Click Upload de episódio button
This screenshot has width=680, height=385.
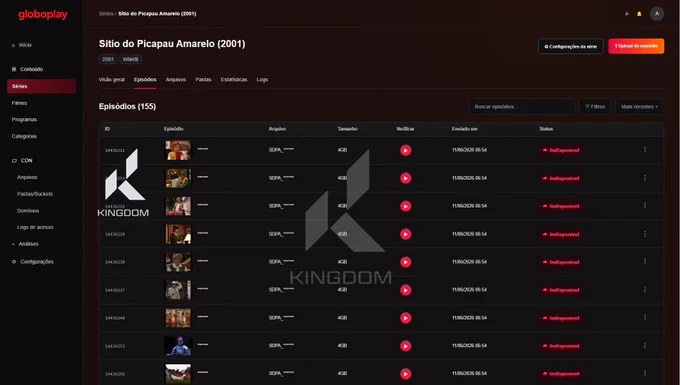(x=636, y=46)
